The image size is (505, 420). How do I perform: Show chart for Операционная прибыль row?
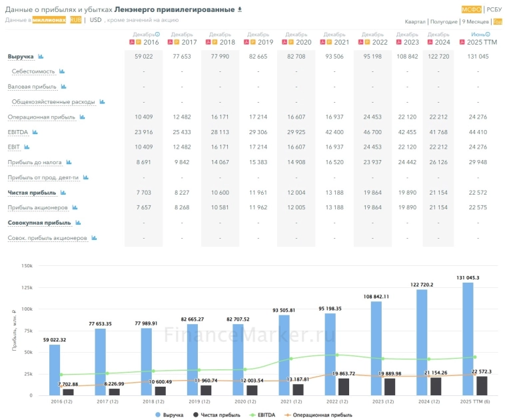tap(83, 117)
